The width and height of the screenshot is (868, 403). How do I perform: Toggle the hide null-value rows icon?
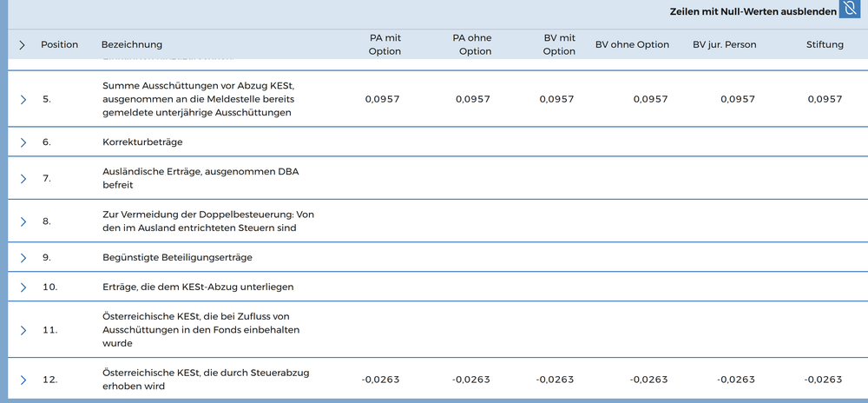pos(849,11)
